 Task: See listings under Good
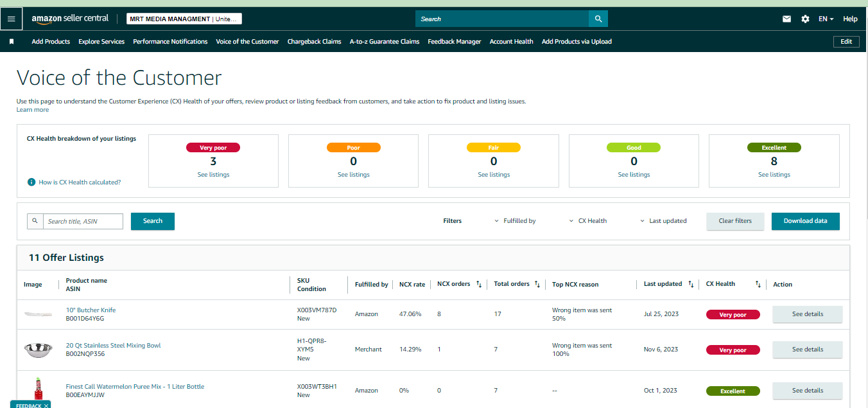pyautogui.click(x=634, y=175)
